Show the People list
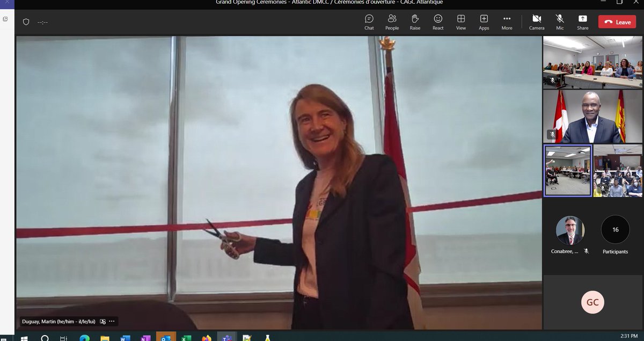The image size is (644, 341). [392, 22]
